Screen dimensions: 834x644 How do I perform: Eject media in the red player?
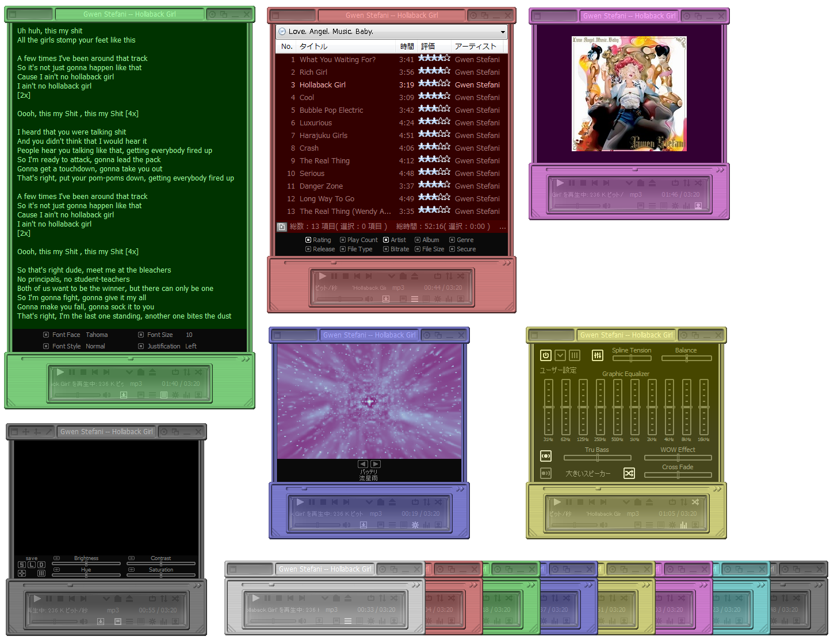pos(415,276)
